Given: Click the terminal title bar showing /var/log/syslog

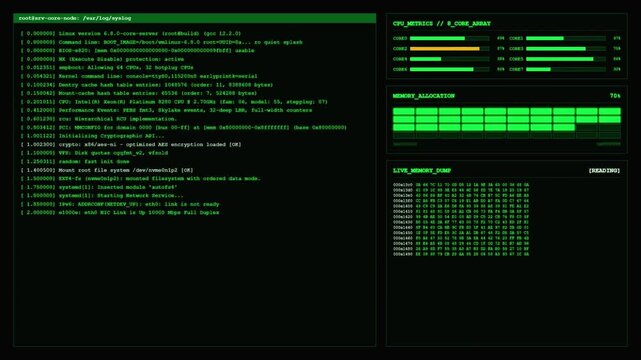Looking at the screenshot, I should 195,18.
